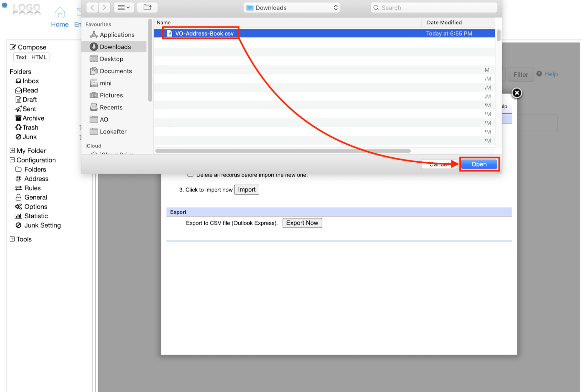Screen dimensions: 582x392
Task: Click the Search field in file dialog
Action: pyautogui.click(x=434, y=8)
